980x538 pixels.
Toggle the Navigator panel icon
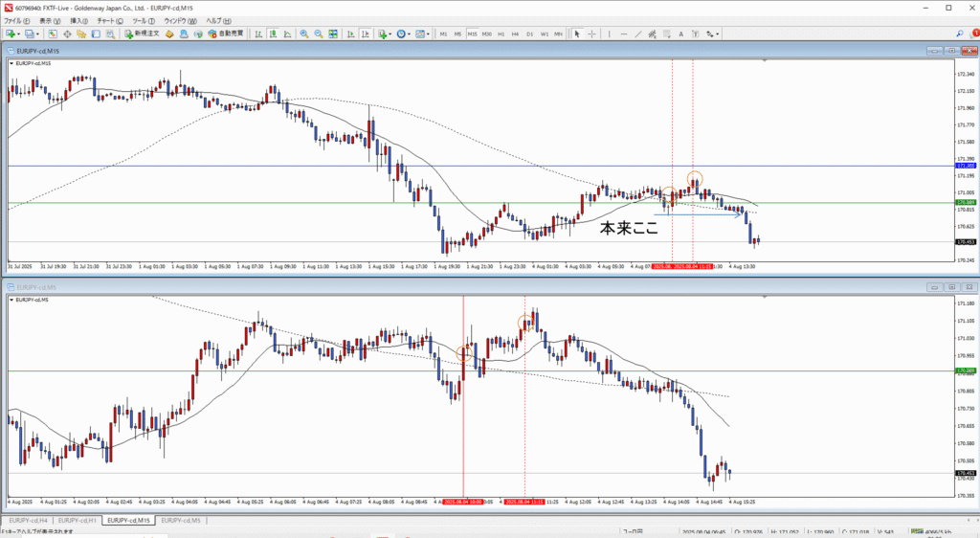(81, 34)
